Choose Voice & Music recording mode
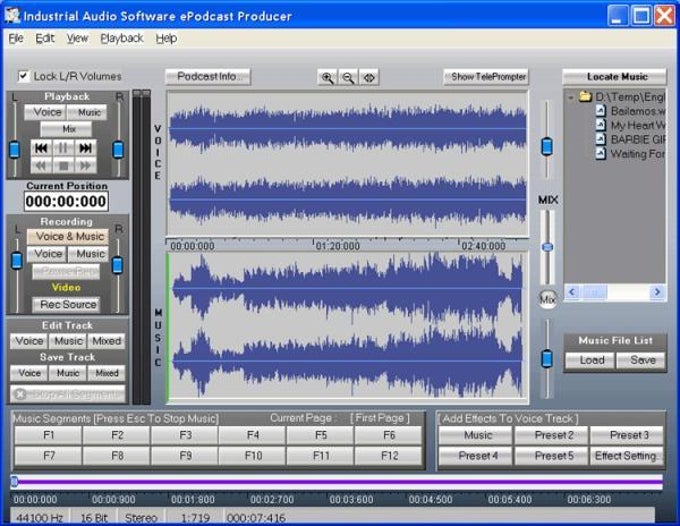This screenshot has width=680, height=526. (x=68, y=236)
